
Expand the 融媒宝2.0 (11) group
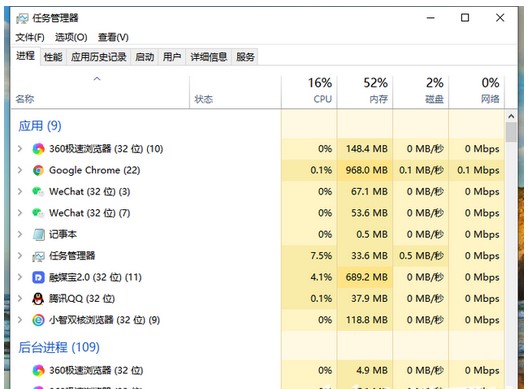(x=20, y=277)
